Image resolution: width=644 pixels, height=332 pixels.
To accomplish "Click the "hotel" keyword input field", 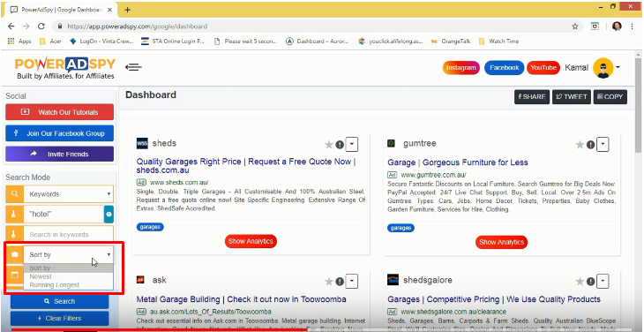I will (64, 215).
